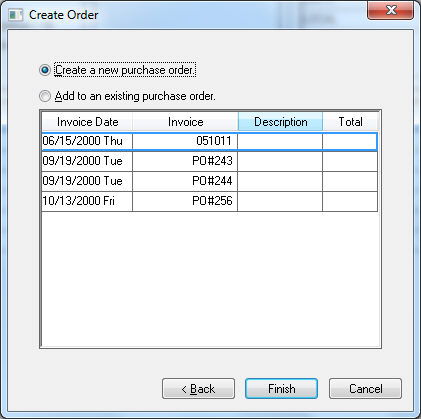
Task: Click the Description column header
Action: (x=280, y=122)
